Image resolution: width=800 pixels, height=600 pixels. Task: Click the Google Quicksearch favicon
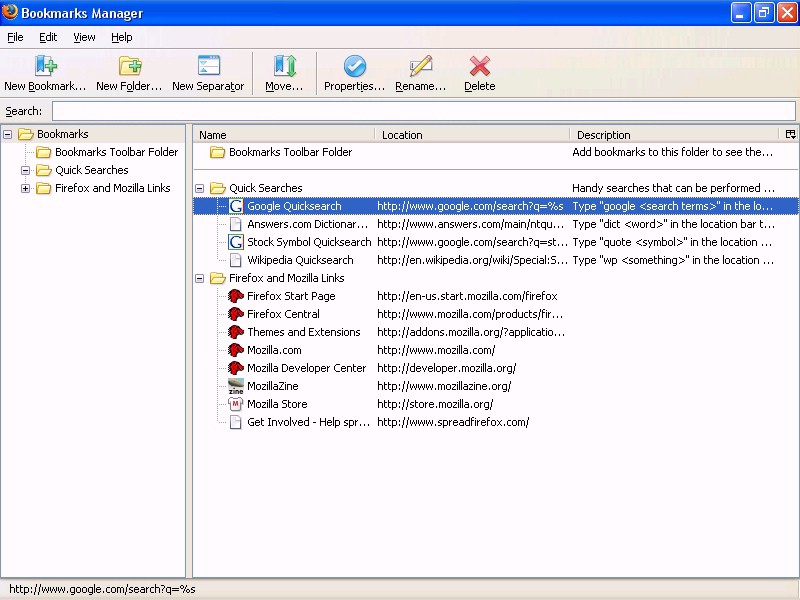(x=236, y=206)
